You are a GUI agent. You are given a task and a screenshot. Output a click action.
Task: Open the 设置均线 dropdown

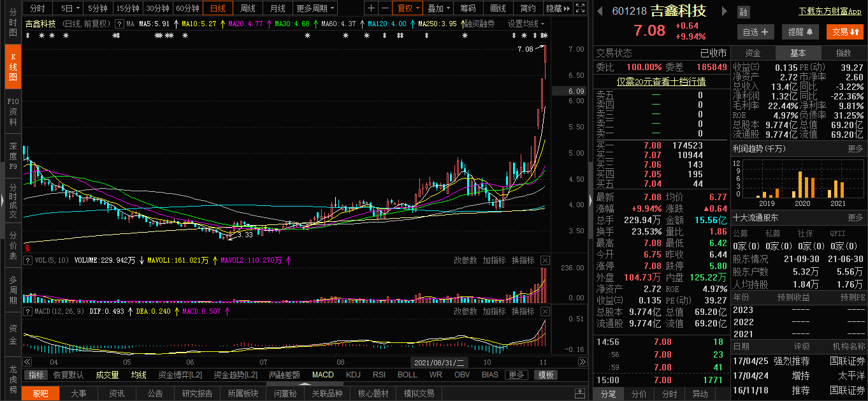(526, 24)
